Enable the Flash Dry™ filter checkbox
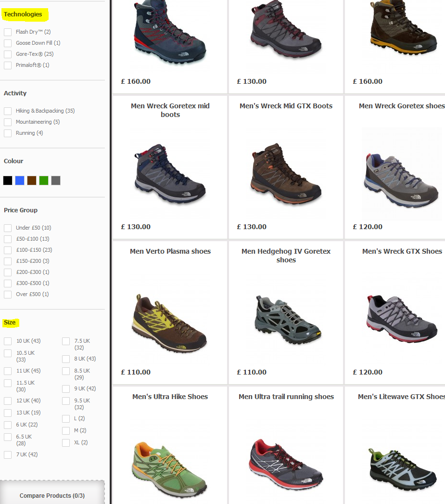The height and width of the screenshot is (504, 445). point(8,32)
